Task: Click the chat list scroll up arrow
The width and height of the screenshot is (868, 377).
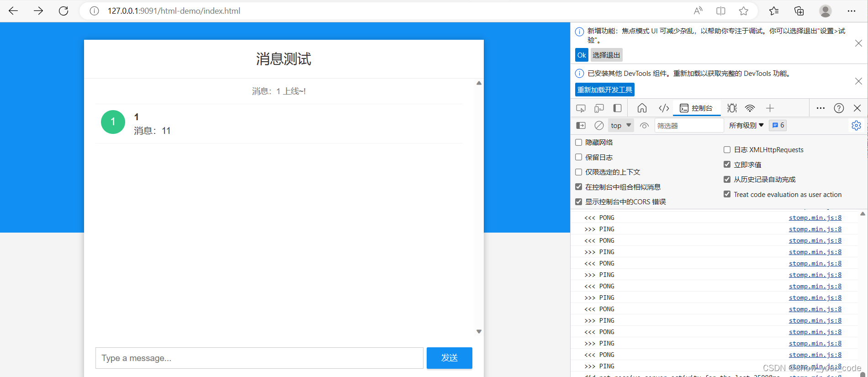Action: (x=479, y=83)
